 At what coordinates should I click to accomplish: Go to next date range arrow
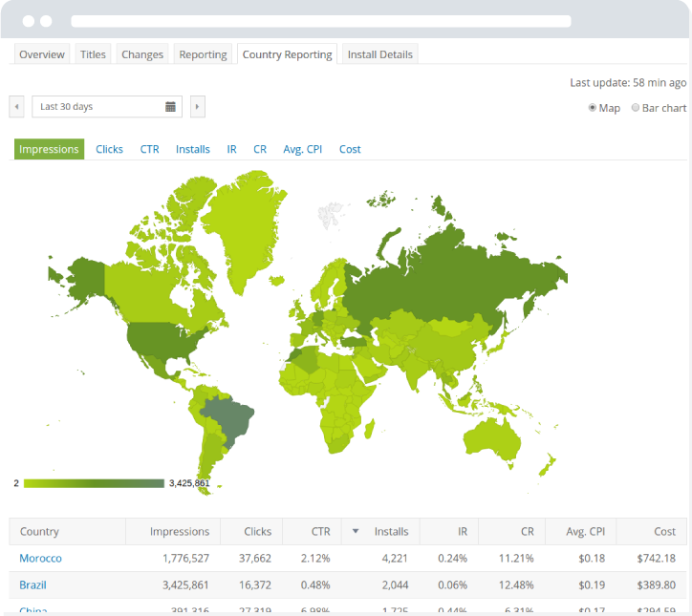(x=198, y=107)
